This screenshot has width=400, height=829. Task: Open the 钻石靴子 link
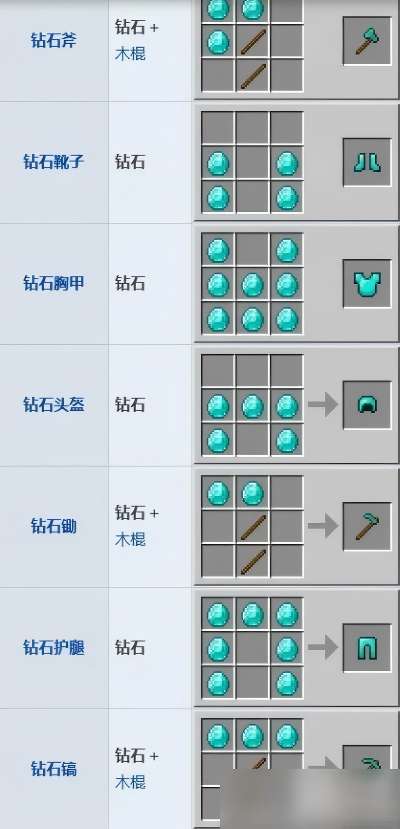54,161
